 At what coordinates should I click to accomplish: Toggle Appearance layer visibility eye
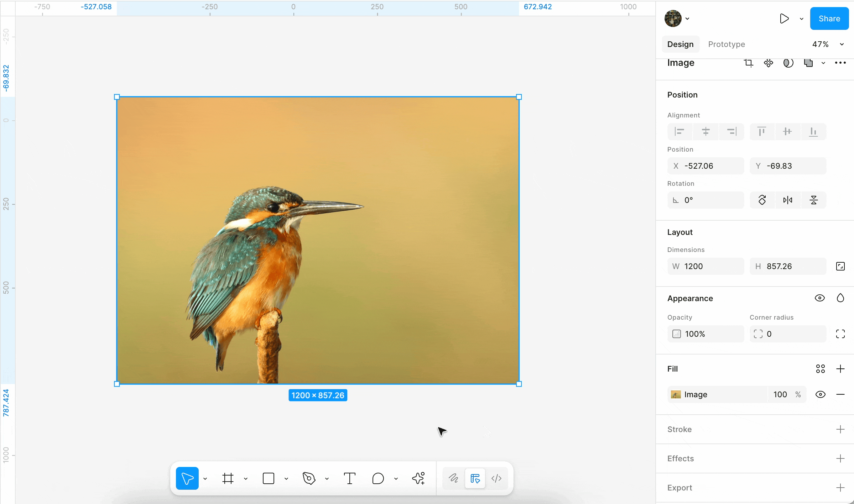(820, 298)
